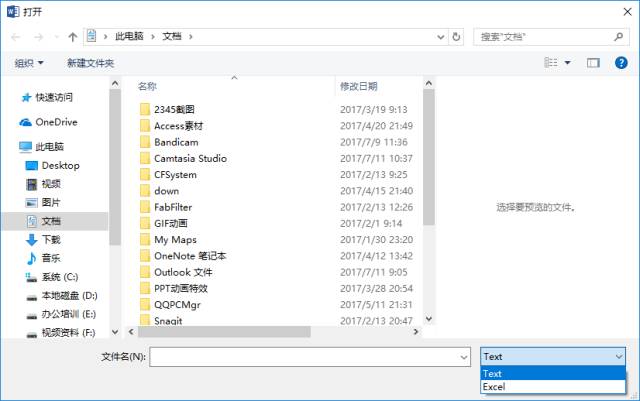640x401 pixels.
Task: Select the CFSystem folder icon
Action: (145, 175)
